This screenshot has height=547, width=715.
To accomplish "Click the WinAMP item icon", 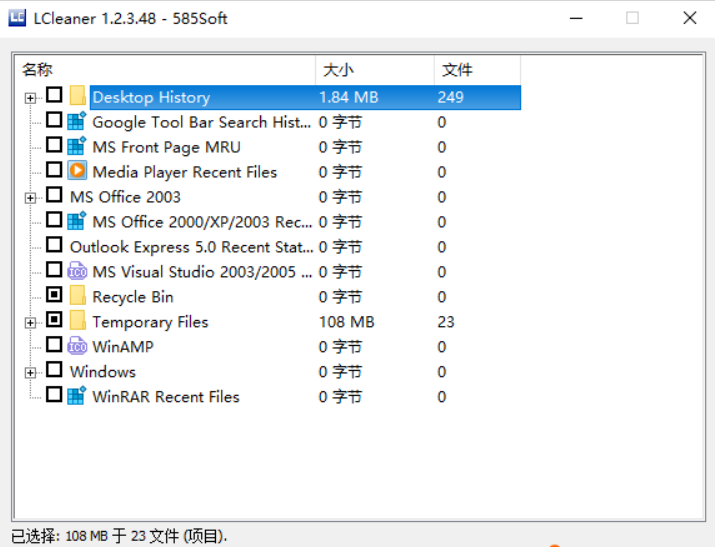I will (77, 347).
